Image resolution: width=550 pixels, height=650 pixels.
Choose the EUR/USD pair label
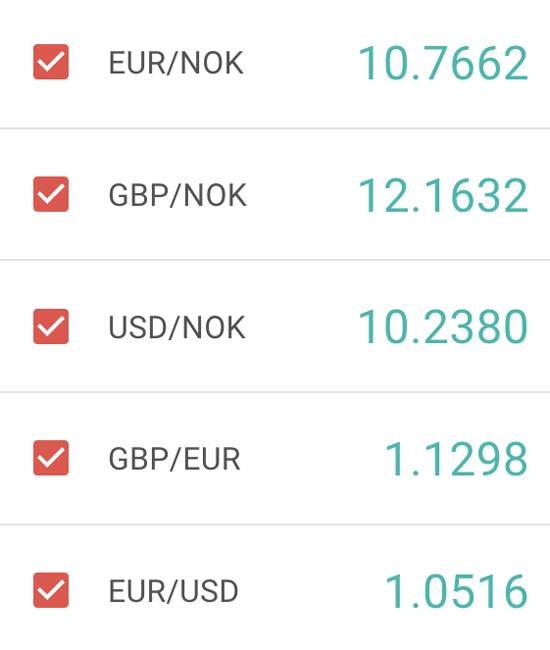173,591
